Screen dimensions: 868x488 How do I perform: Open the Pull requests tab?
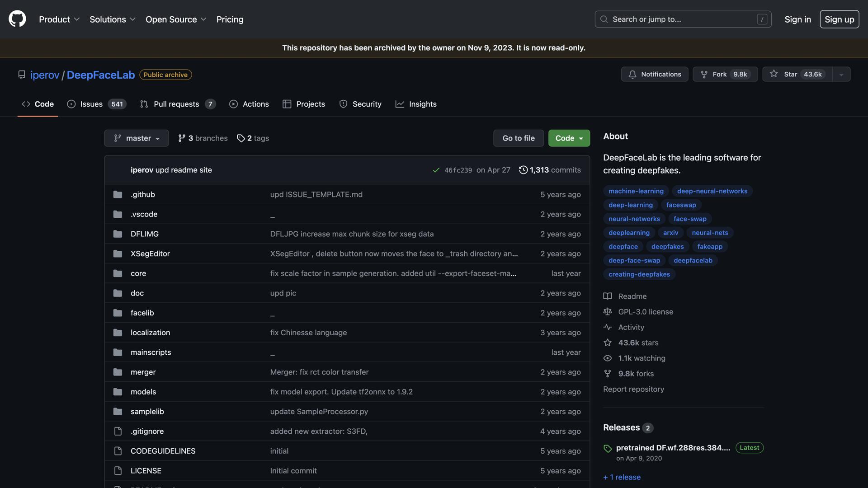[177, 104]
